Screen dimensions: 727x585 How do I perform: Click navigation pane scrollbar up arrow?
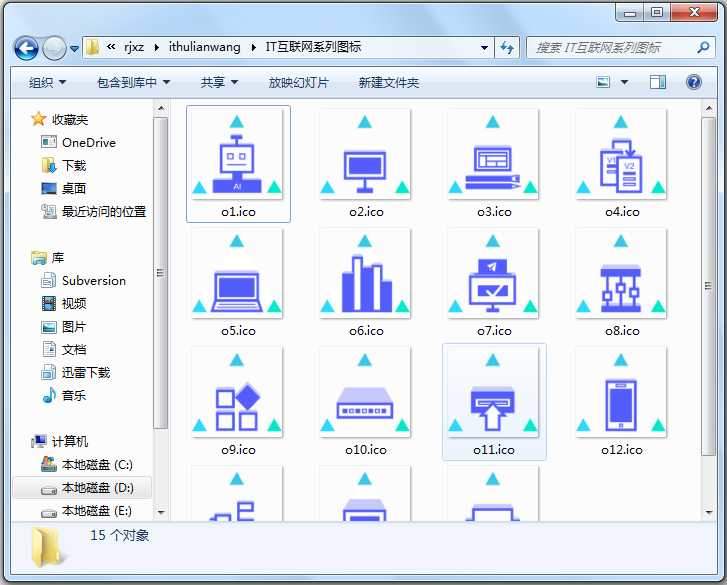[x=160, y=108]
